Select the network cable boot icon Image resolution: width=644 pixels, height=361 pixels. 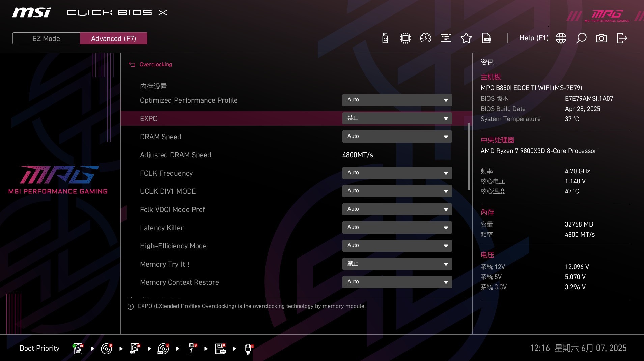(249, 349)
